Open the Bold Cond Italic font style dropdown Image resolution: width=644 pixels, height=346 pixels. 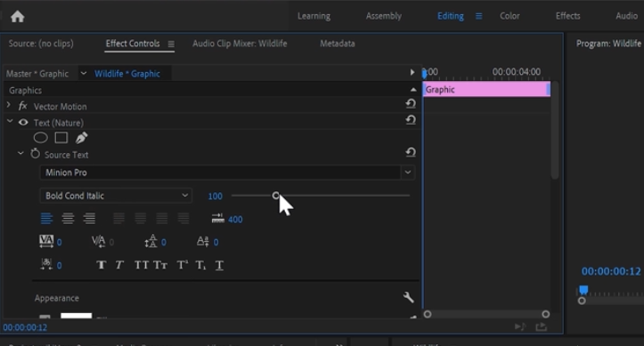pyautogui.click(x=116, y=196)
